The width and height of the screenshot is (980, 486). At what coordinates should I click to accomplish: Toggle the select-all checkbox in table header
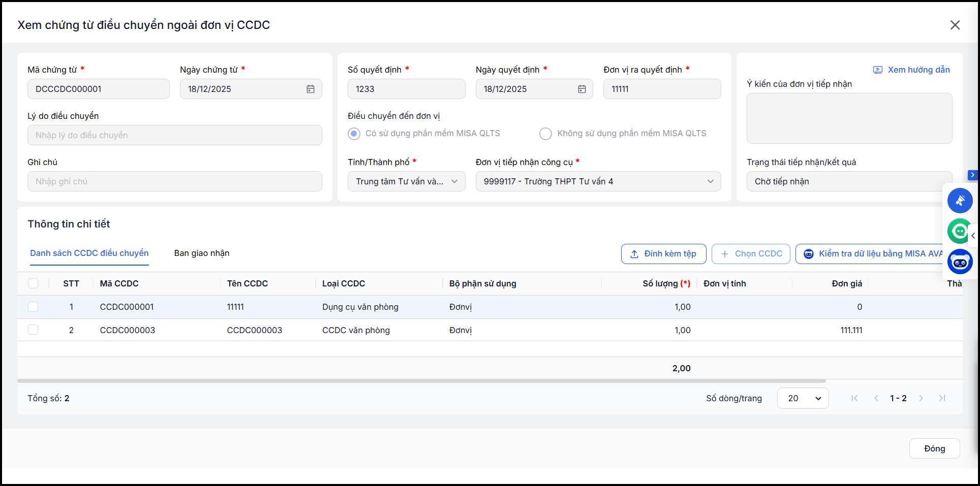[33, 283]
